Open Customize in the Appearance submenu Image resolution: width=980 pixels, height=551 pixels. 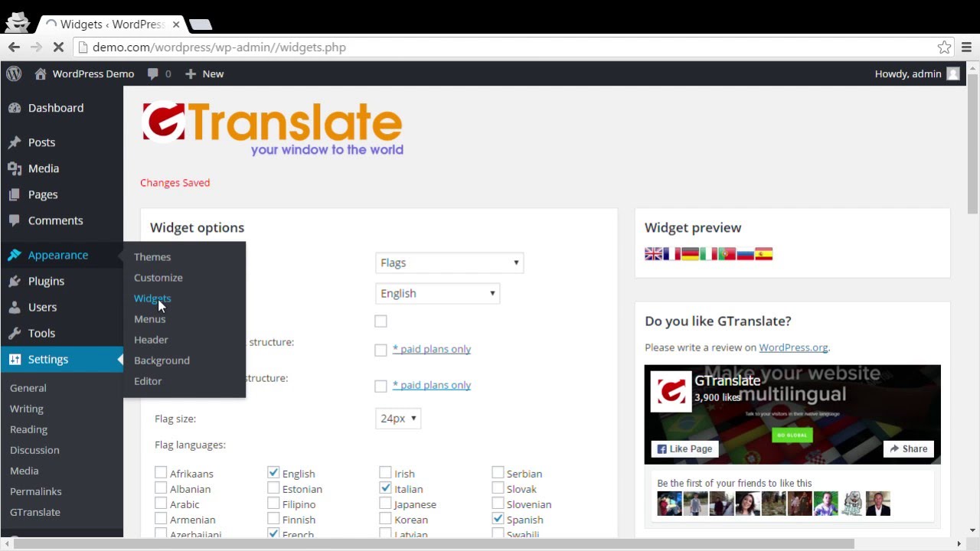click(x=158, y=278)
